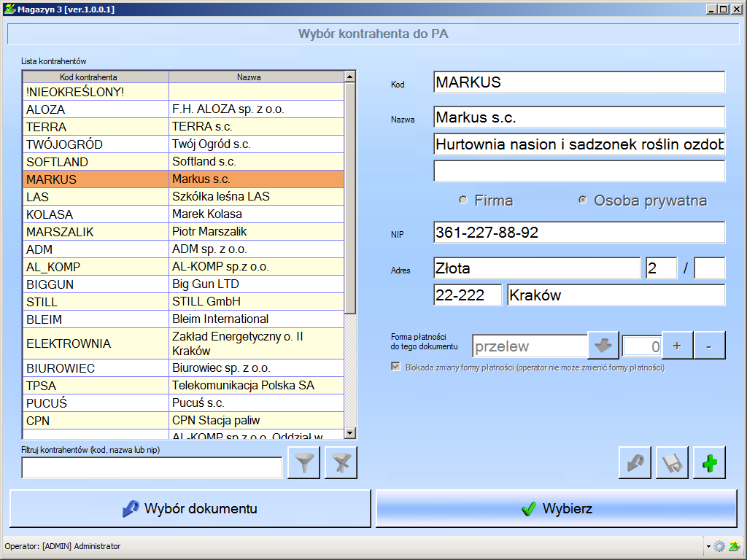The width and height of the screenshot is (747, 560).
Task: Decrease payment days with minus button
Action: click(x=709, y=346)
